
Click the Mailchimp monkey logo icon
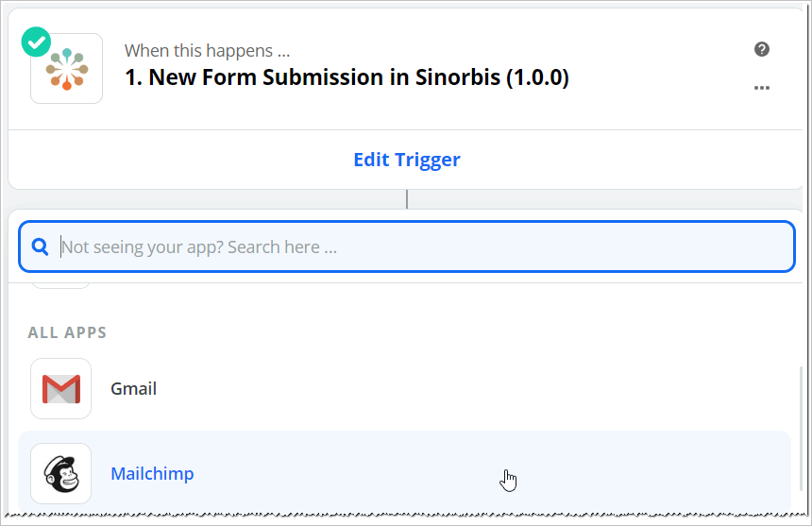click(61, 473)
